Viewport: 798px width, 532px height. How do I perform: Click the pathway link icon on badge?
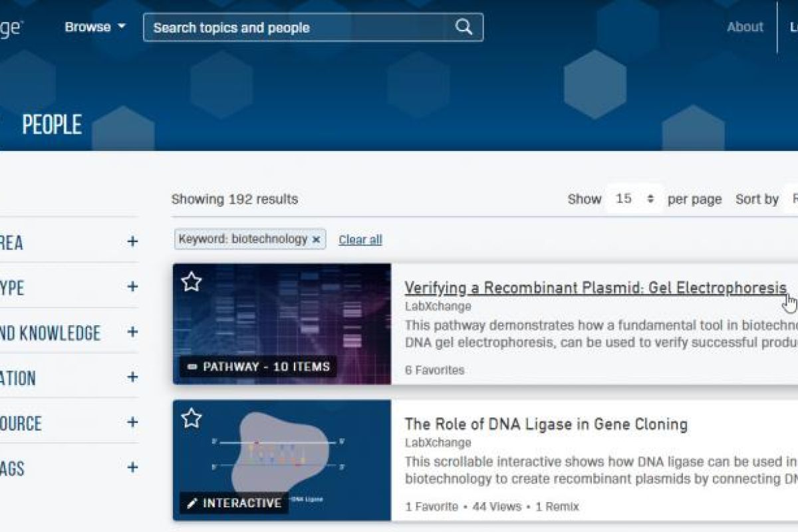[193, 366]
